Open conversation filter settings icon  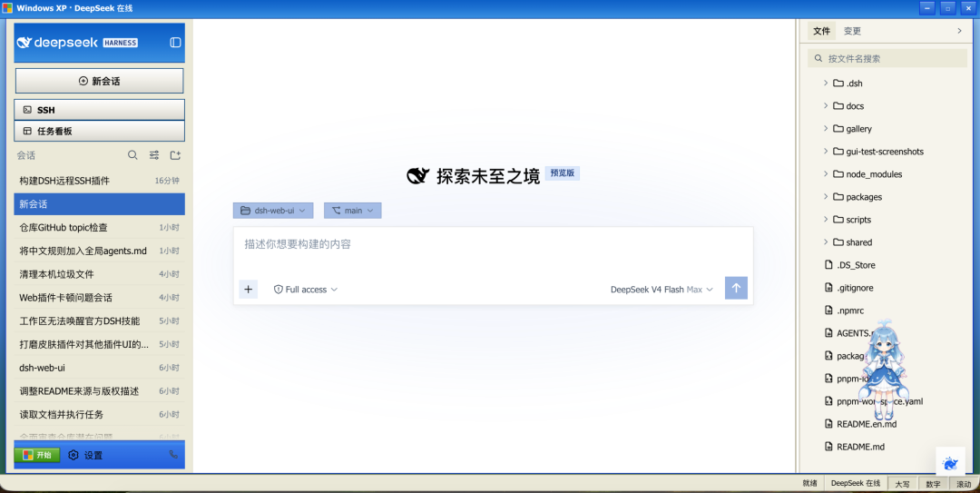153,155
